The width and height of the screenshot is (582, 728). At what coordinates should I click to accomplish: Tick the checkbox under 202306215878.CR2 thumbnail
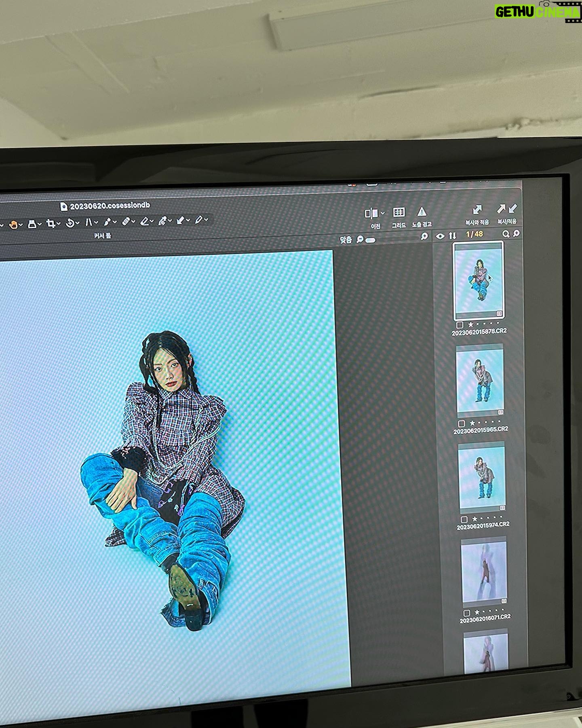460,325
